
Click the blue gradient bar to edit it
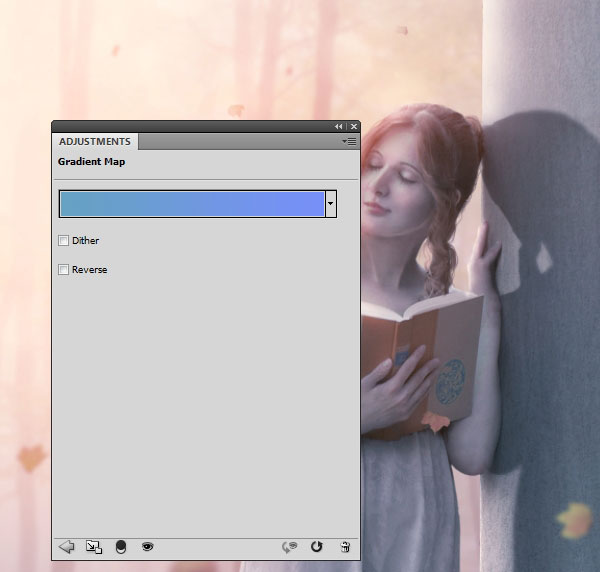click(x=192, y=204)
